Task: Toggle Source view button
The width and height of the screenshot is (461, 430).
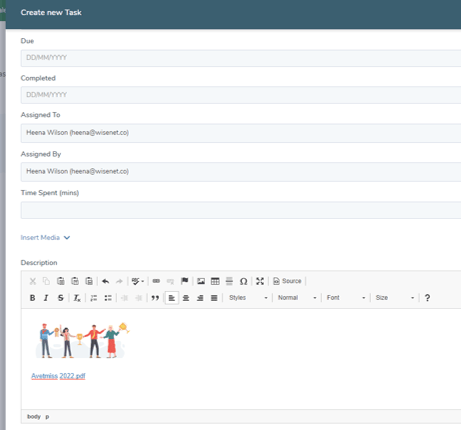Action: click(287, 281)
